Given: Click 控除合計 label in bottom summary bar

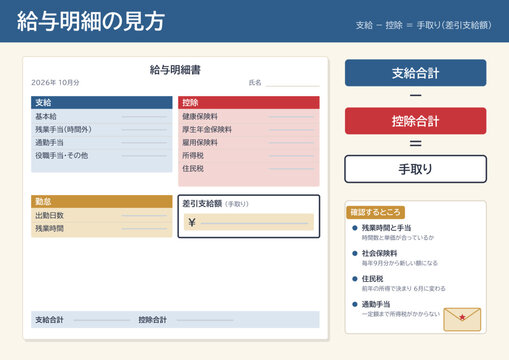Looking at the screenshot, I should point(152,320).
